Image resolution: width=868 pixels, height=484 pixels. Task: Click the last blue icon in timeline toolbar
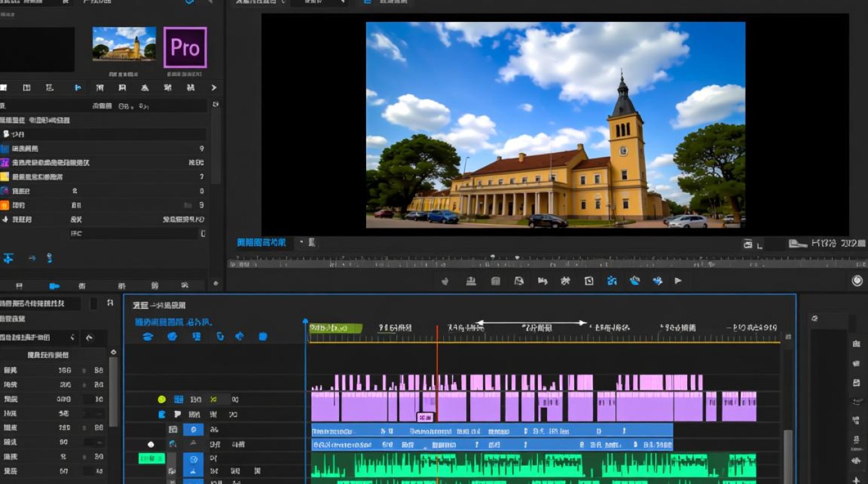coord(263,336)
